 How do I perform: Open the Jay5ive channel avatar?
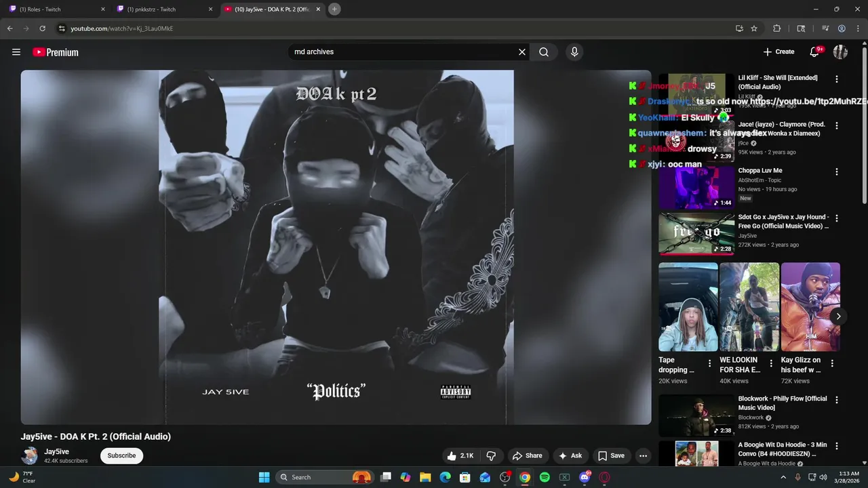click(30, 455)
